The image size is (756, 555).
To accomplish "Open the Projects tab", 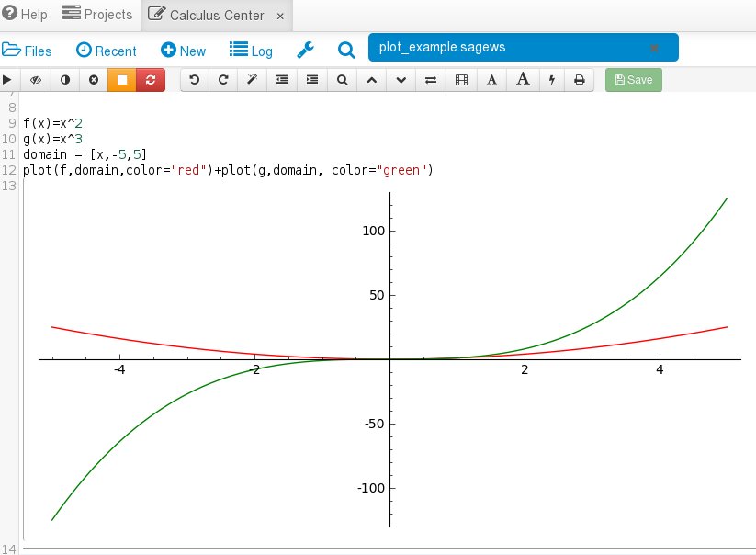I will click(97, 15).
